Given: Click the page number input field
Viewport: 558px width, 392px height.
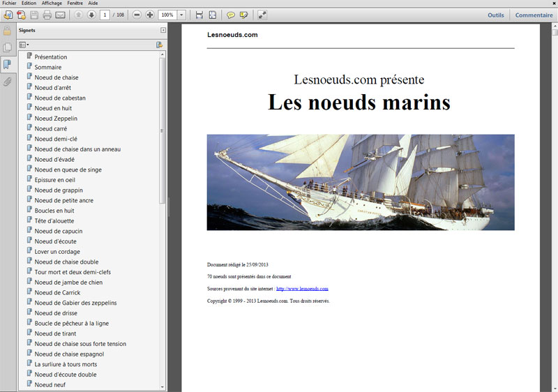Looking at the screenshot, I should pos(105,15).
